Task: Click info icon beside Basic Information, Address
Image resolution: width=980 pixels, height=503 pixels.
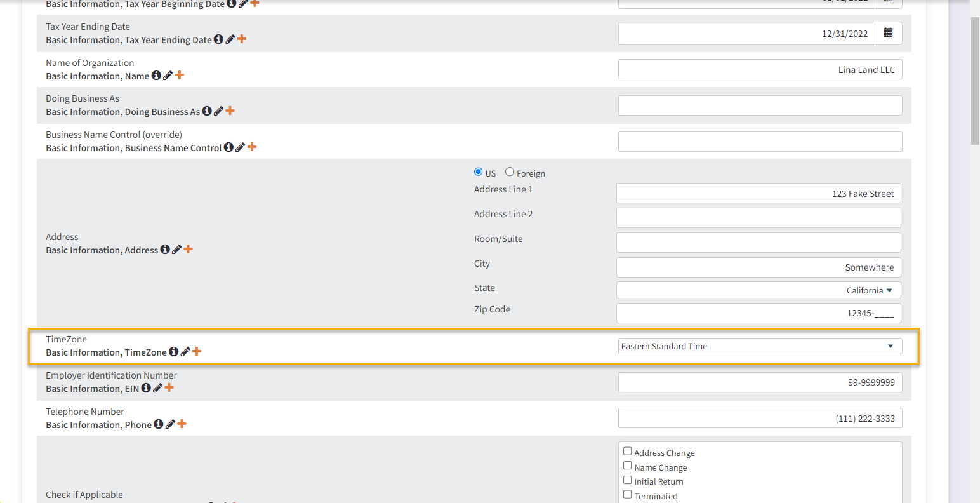Action: pyautogui.click(x=165, y=250)
